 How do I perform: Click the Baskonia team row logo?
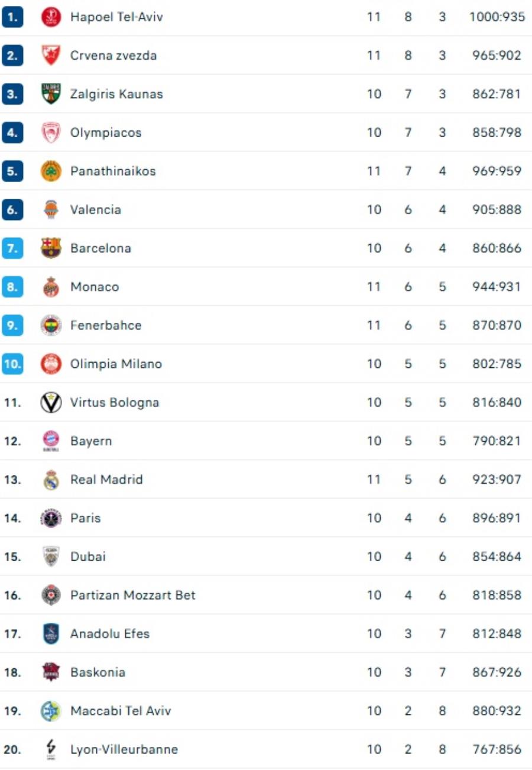point(51,672)
